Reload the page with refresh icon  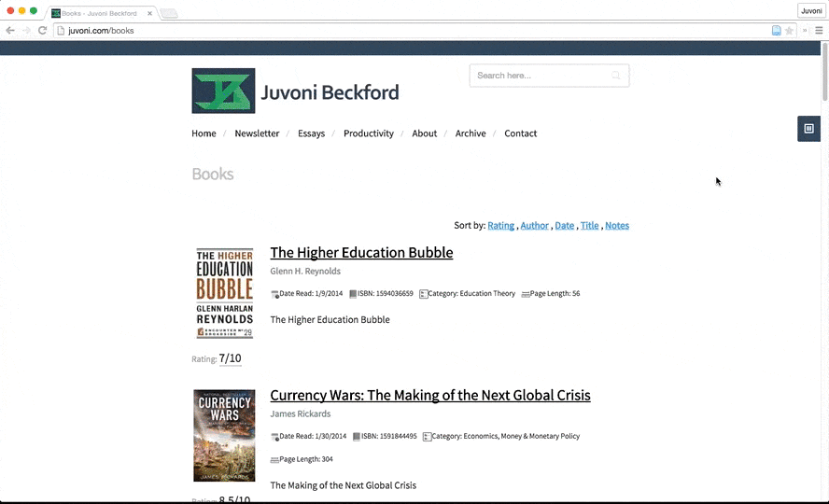click(x=42, y=31)
